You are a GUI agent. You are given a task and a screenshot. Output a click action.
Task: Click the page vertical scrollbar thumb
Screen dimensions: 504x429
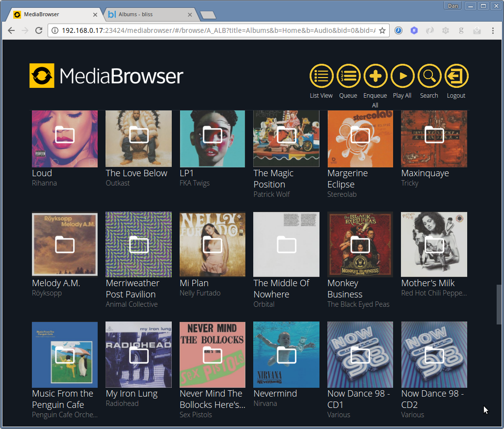(499, 304)
